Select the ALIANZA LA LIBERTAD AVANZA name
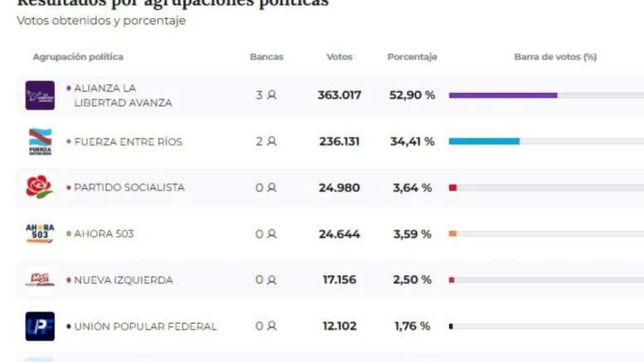Image resolution: width=644 pixels, height=362 pixels. point(123,95)
